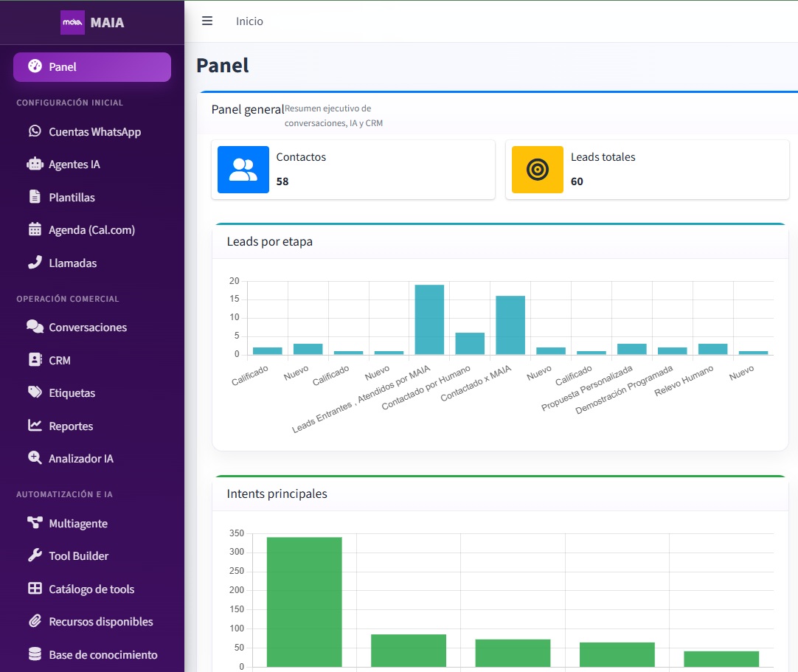
Task: Click the paperclip icon for Recursos disponibles
Action: click(x=35, y=620)
